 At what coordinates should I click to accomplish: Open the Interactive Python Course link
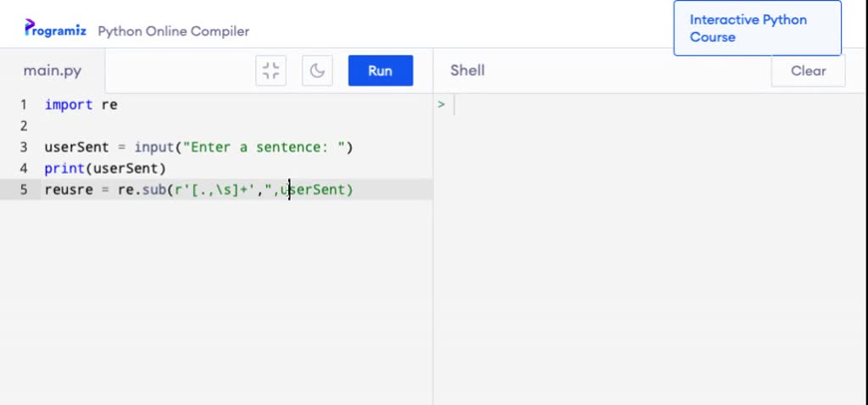tap(757, 28)
